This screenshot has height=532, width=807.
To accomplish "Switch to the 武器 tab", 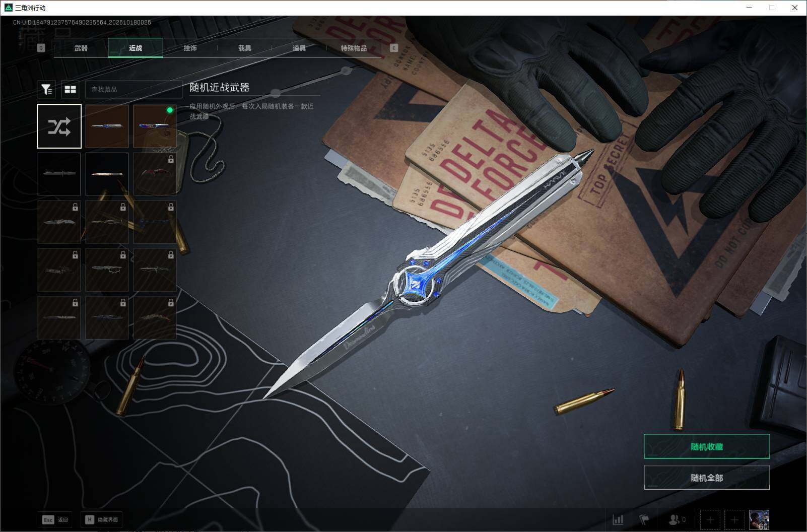I will click(x=81, y=48).
